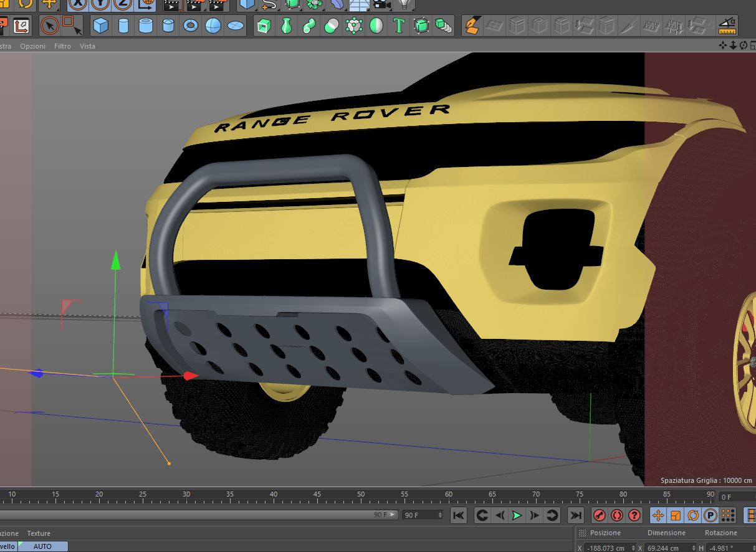Step forward one frame
Screen dimensions: 756x552
(534, 515)
